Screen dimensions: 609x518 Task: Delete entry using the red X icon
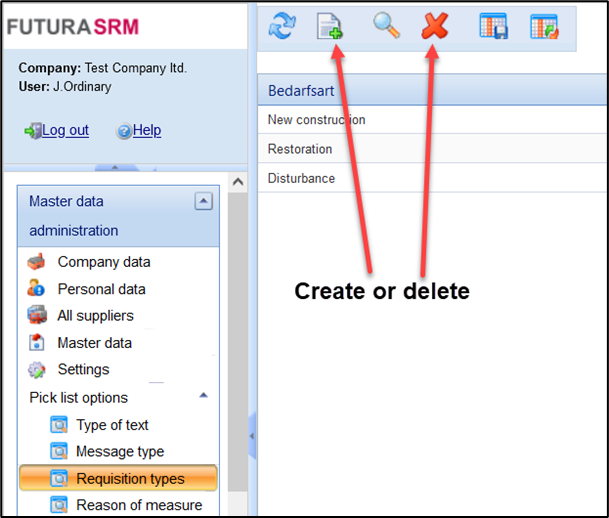[x=435, y=27]
